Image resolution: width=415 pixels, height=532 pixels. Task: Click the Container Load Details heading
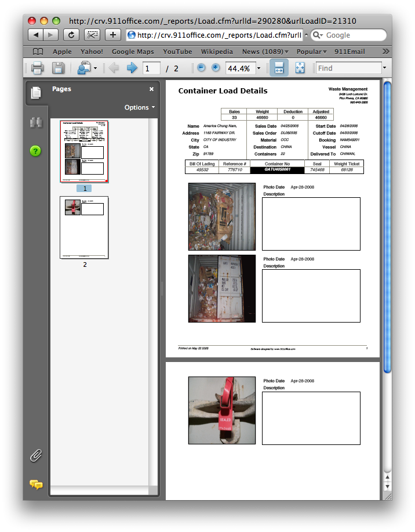pyautogui.click(x=223, y=91)
